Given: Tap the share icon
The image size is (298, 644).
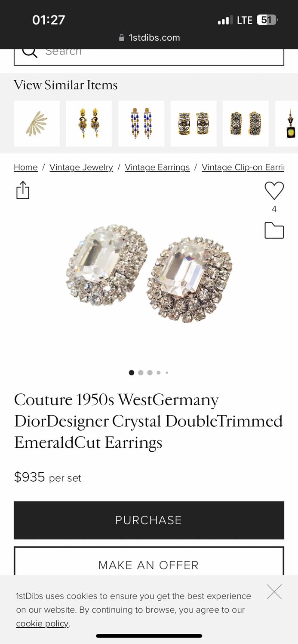Looking at the screenshot, I should tap(23, 190).
